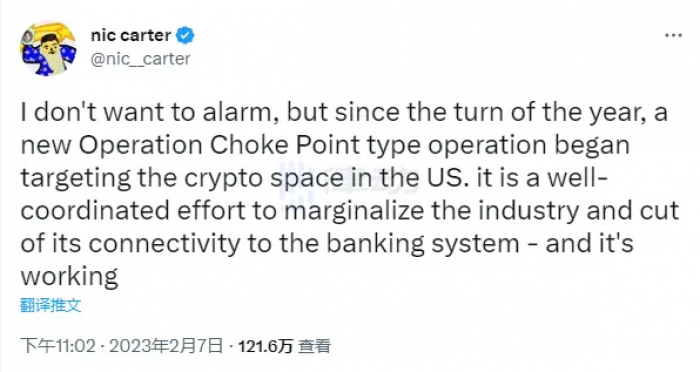Click 'I don't want to alarm' opening text
This screenshot has width=700, height=372.
click(x=146, y=112)
